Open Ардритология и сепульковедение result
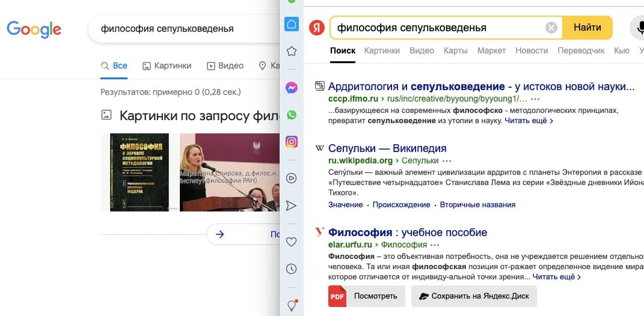The width and height of the screenshot is (644, 316). 482,87
